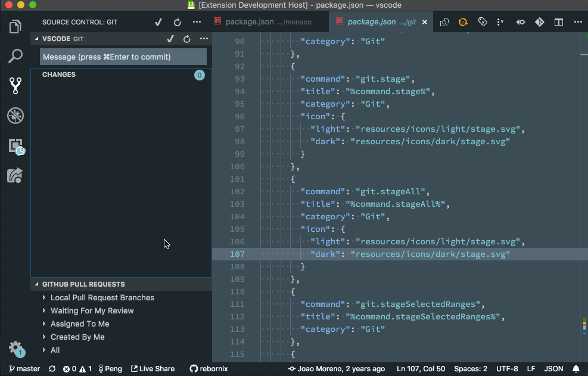588x376 pixels.
Task: Click the tag icon in editor toolbar
Action: point(483,22)
